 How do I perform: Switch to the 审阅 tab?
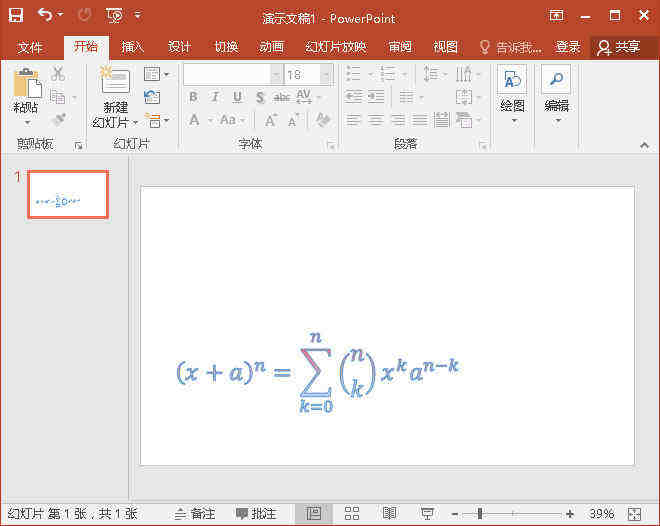pyautogui.click(x=400, y=47)
